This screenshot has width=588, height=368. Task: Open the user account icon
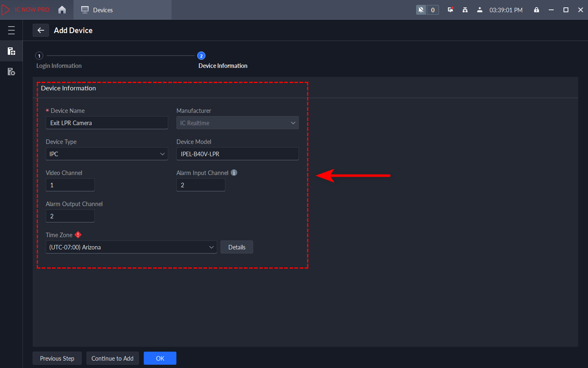click(x=480, y=10)
